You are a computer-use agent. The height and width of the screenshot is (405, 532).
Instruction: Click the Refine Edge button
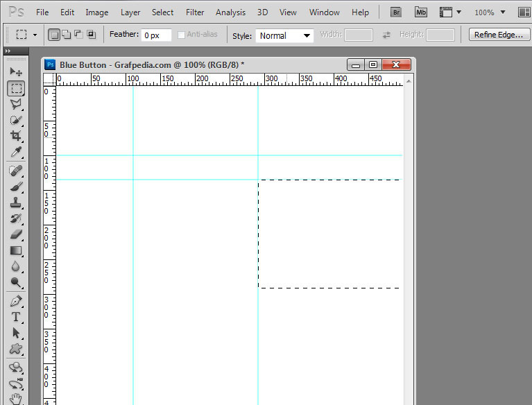[x=499, y=35]
